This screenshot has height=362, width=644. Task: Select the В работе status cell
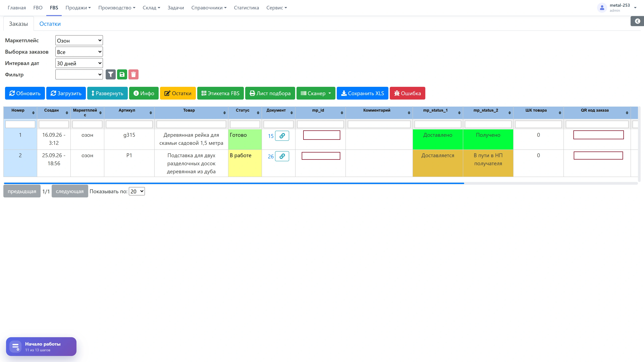click(x=245, y=163)
